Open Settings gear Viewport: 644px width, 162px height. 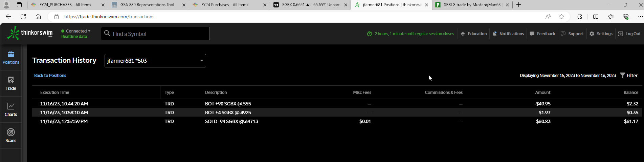(601, 34)
